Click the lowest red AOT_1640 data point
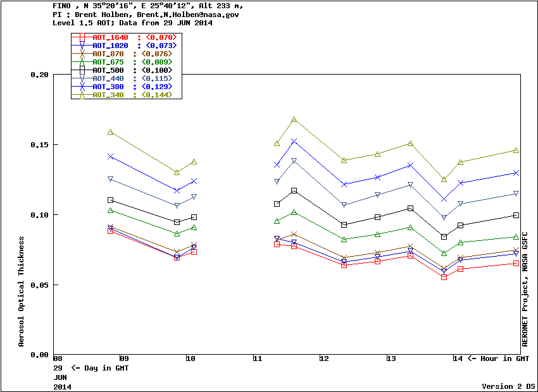Screen dimensions: 538x392 444,277
